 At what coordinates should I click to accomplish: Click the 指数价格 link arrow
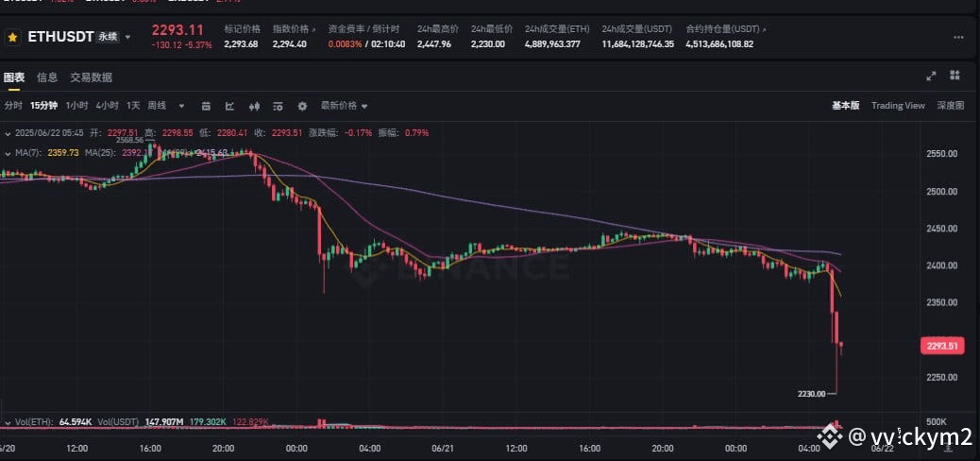[313, 29]
